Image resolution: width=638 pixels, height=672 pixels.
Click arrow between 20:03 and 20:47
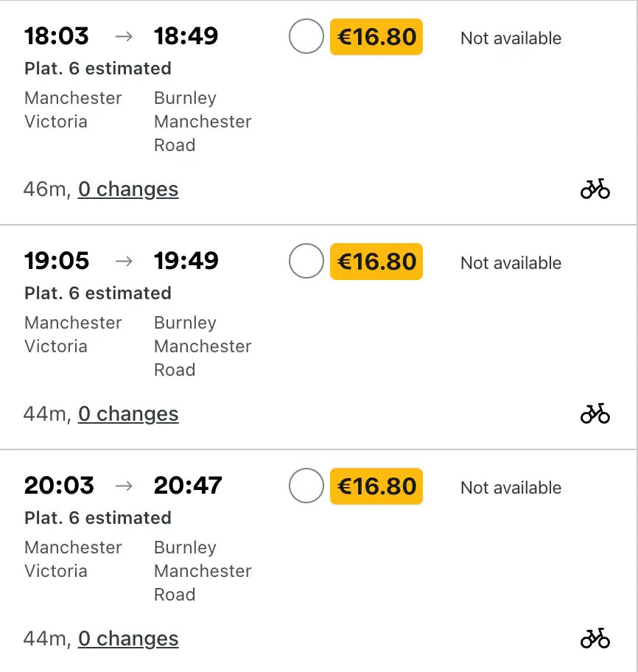pos(124,486)
